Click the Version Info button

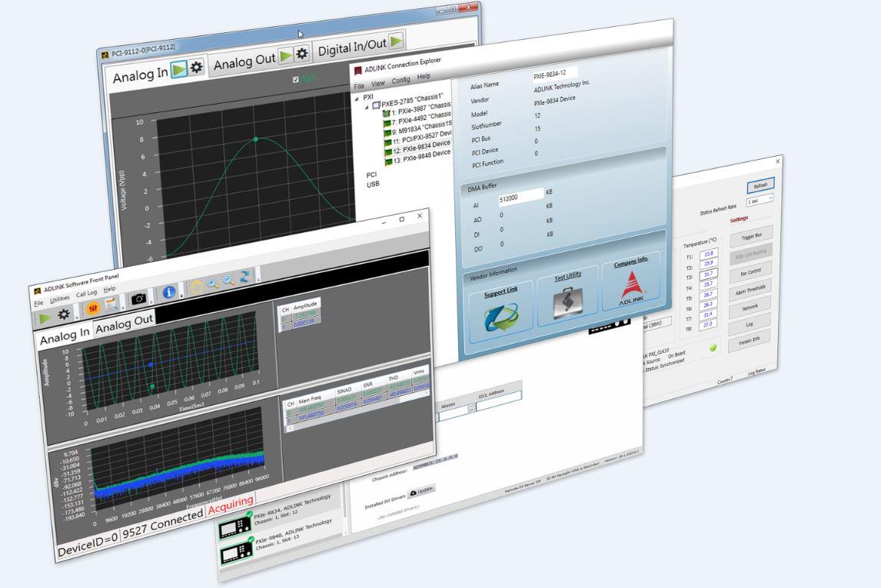click(x=749, y=341)
